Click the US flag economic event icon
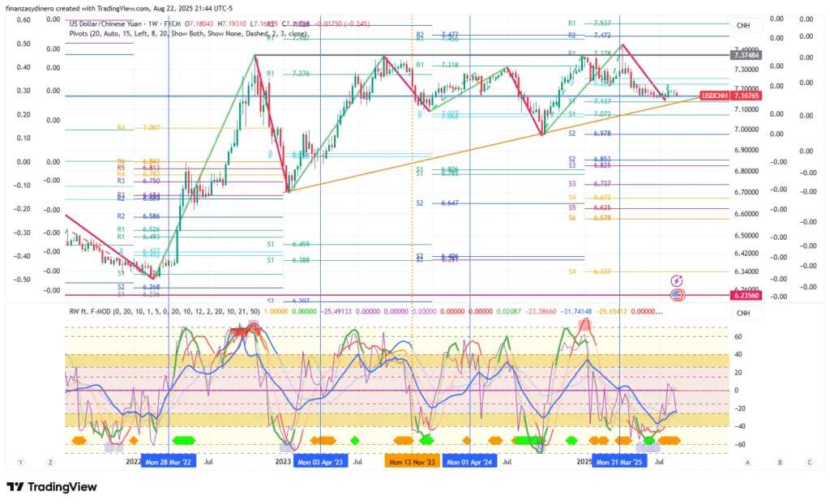 pos(678,295)
